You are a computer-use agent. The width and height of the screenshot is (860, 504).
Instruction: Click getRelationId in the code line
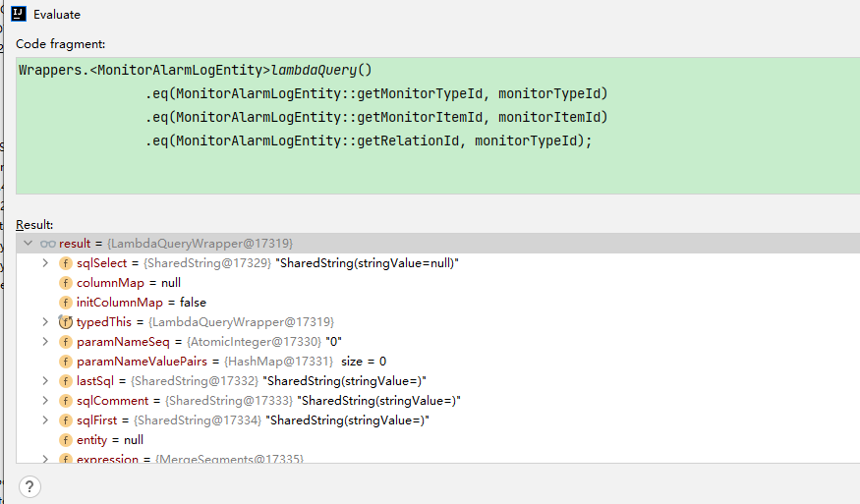pos(408,140)
